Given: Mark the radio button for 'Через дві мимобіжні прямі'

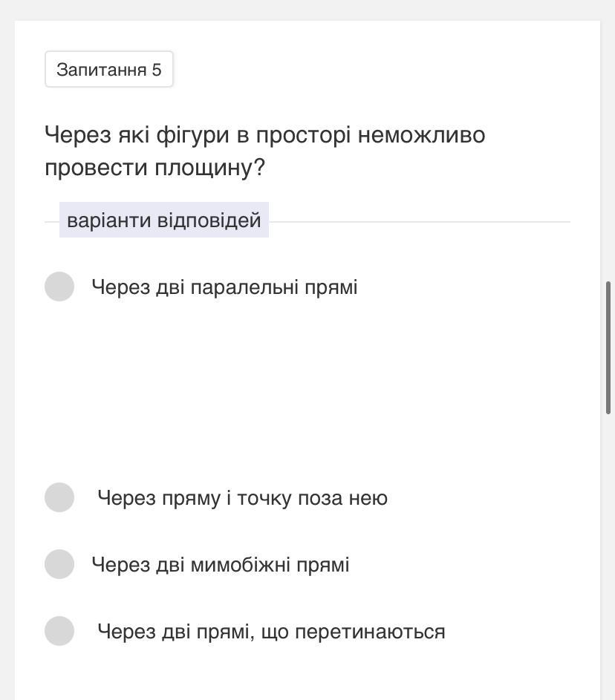Looking at the screenshot, I should pos(59,564).
